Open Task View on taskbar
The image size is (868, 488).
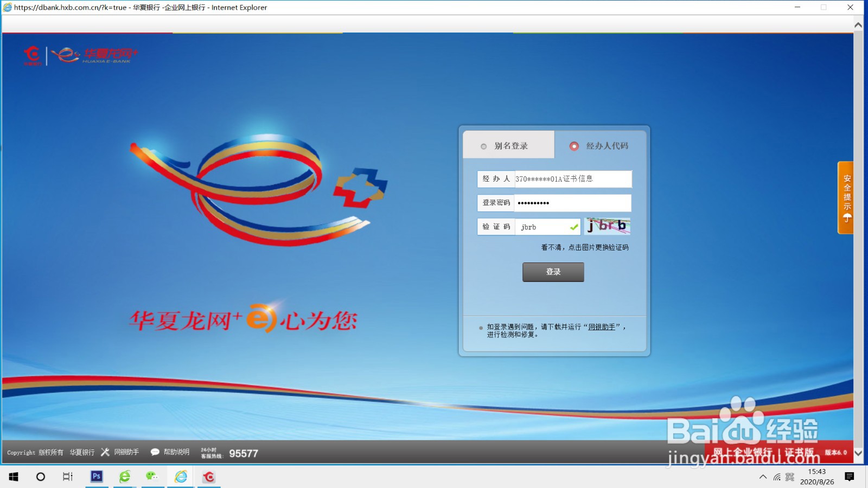(x=68, y=477)
